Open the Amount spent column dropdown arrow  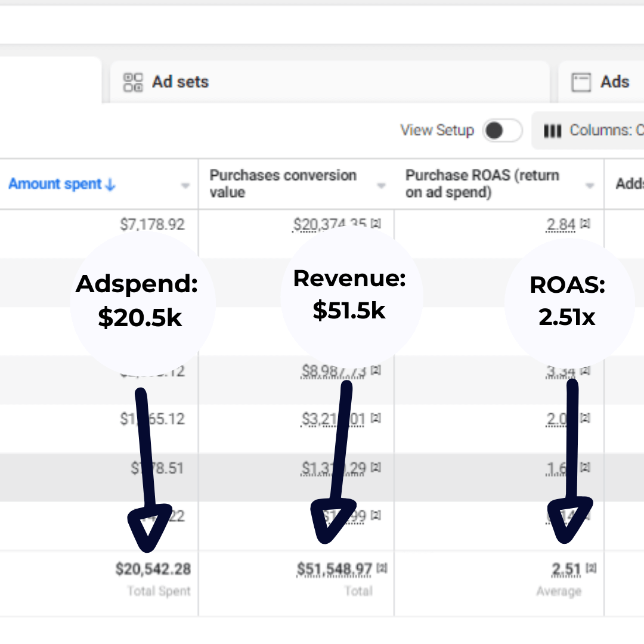click(x=185, y=186)
